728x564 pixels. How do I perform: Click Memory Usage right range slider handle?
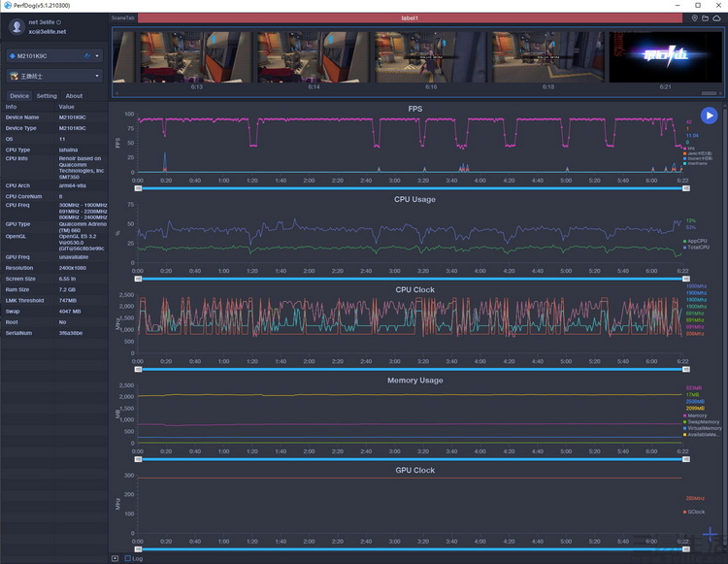(686, 459)
